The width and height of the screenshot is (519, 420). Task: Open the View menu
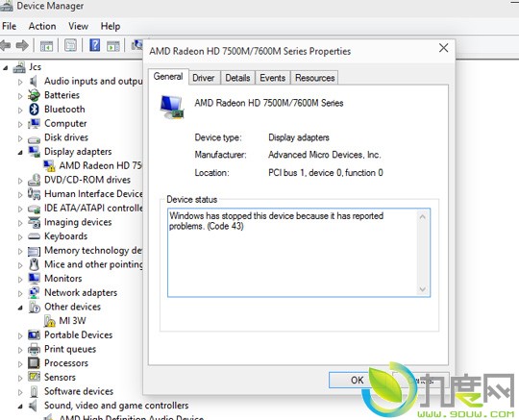tap(78, 26)
